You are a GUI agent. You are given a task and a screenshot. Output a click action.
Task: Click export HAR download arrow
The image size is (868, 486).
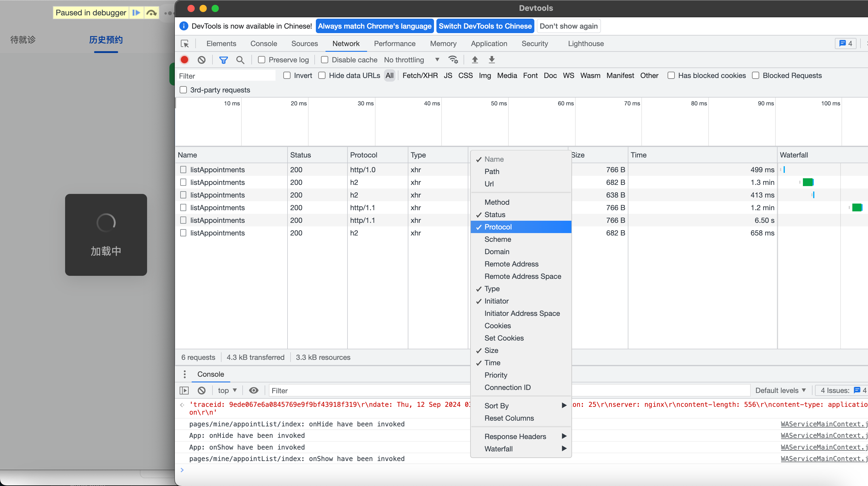492,60
